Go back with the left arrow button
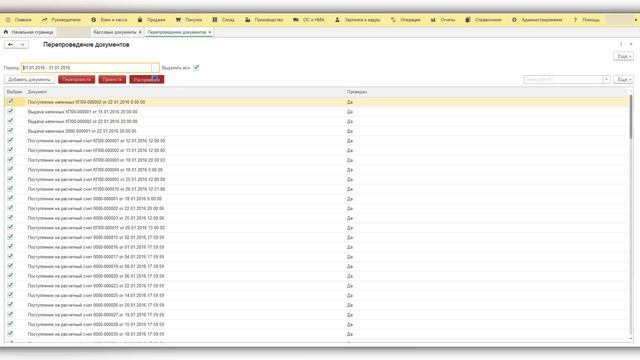The width and height of the screenshot is (640, 360). tap(10, 44)
